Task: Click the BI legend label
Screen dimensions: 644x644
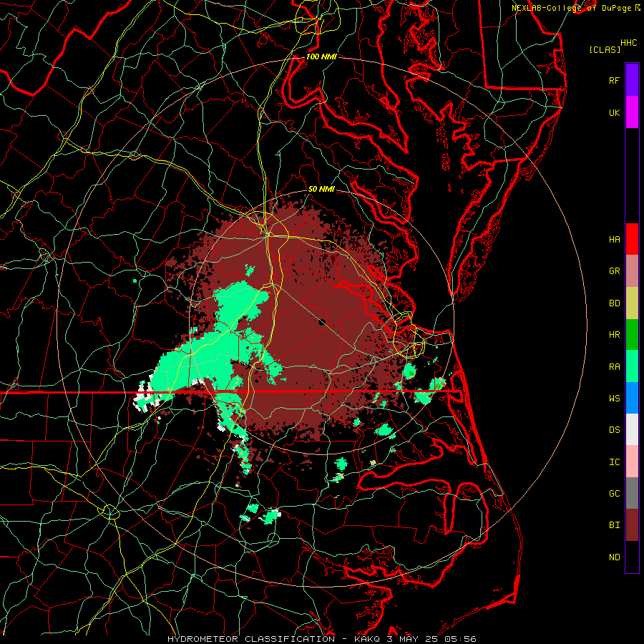Action: [x=615, y=525]
